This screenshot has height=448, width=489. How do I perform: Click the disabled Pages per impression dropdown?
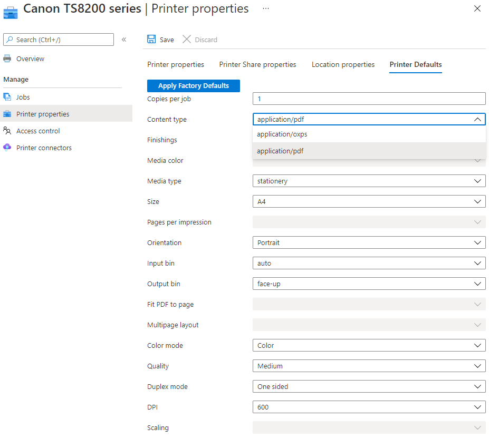(369, 222)
